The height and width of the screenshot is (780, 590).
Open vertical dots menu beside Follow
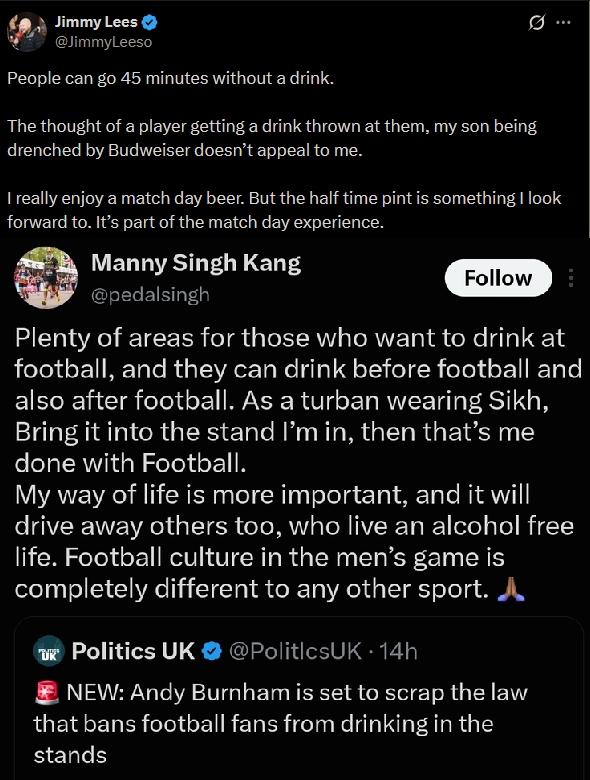point(571,278)
